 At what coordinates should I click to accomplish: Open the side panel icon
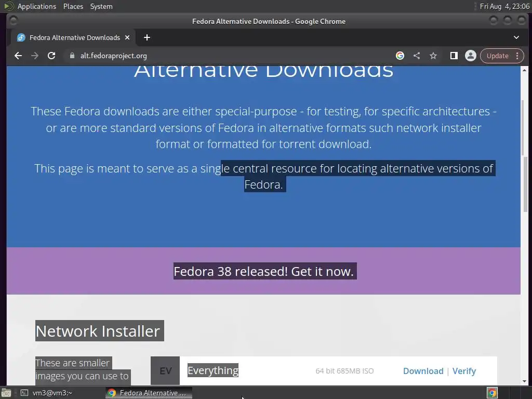454,56
